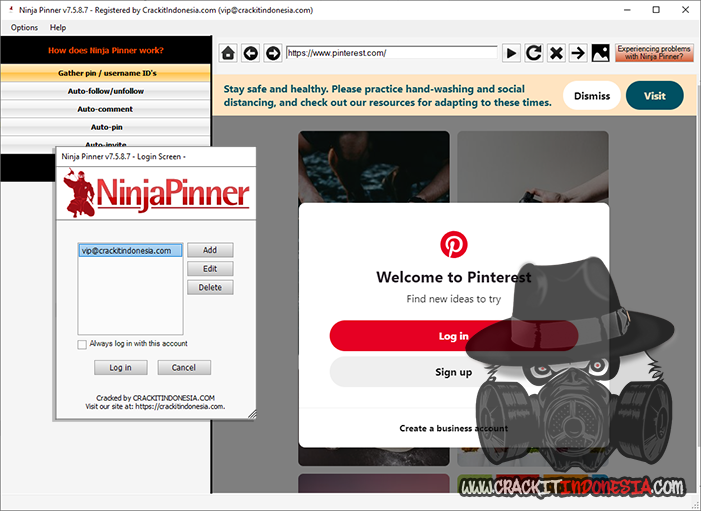Click the Pinterest logo in the welcome dialog
This screenshot has width=701, height=511.
[454, 245]
